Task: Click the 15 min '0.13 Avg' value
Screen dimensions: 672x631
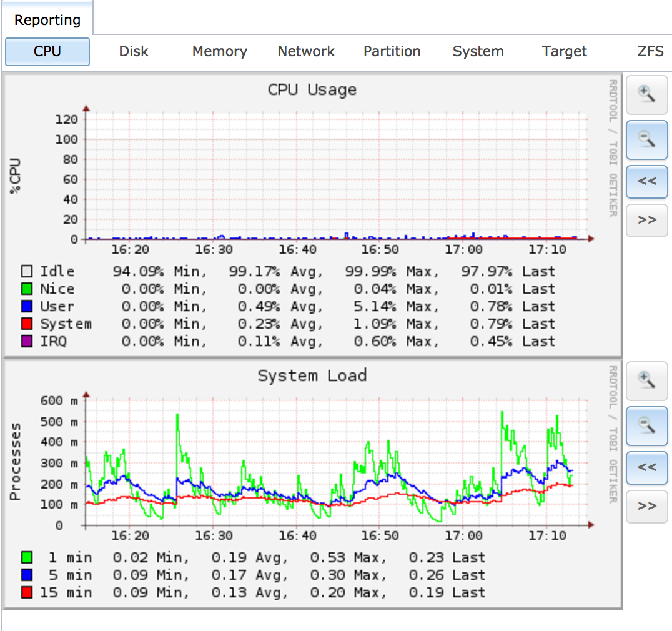Action: coord(250,592)
